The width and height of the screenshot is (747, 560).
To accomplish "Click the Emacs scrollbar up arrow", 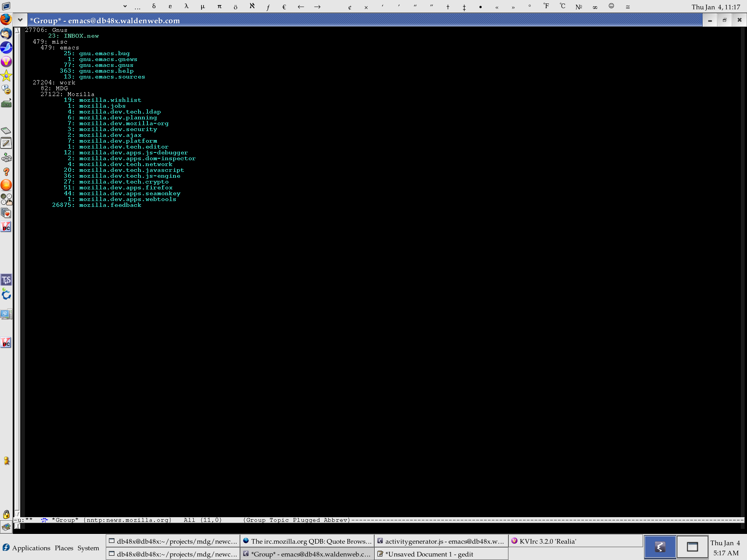I will coord(17,30).
